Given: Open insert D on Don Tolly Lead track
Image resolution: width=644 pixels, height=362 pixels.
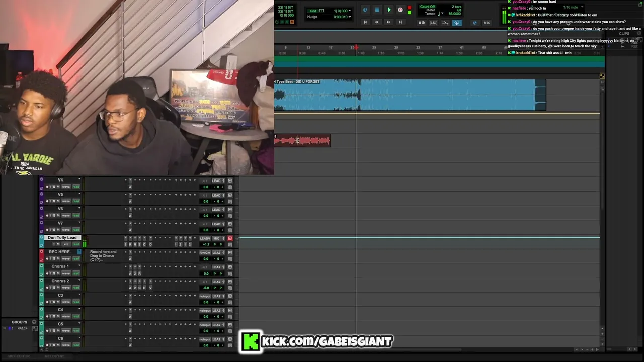Looking at the screenshot, I should pos(150,244).
